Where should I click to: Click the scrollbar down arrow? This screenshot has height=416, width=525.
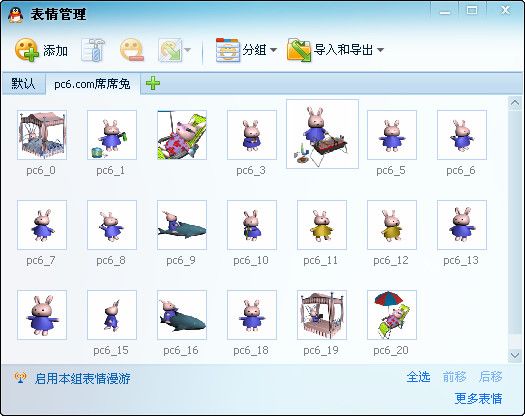point(515,355)
